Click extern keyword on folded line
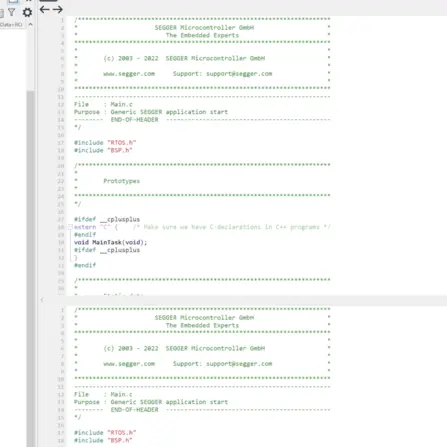The height and width of the screenshot is (447, 447). (85, 227)
